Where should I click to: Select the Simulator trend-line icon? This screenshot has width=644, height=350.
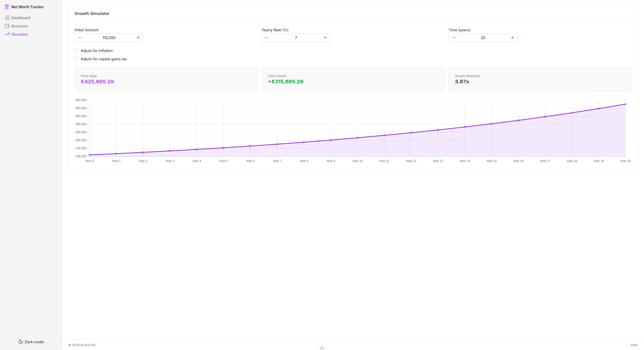7,34
